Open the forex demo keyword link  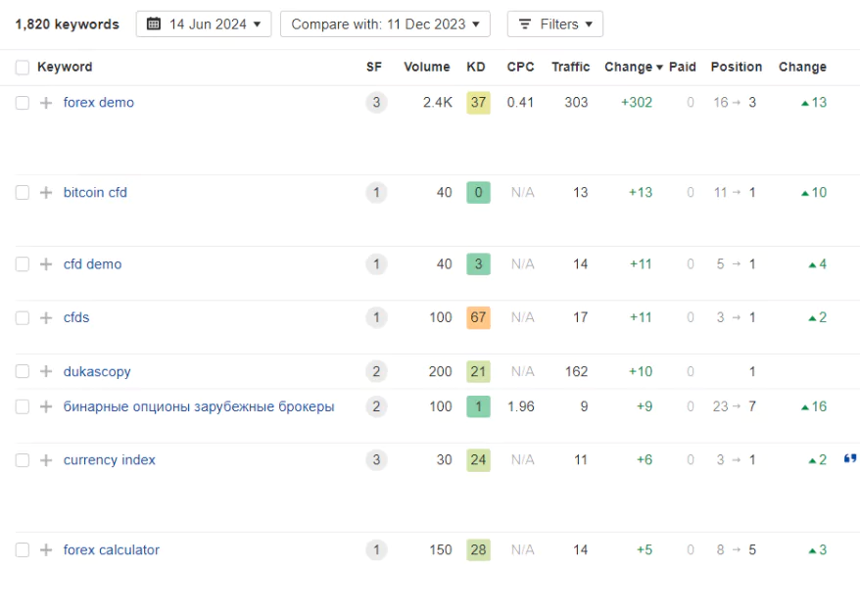[x=99, y=103]
